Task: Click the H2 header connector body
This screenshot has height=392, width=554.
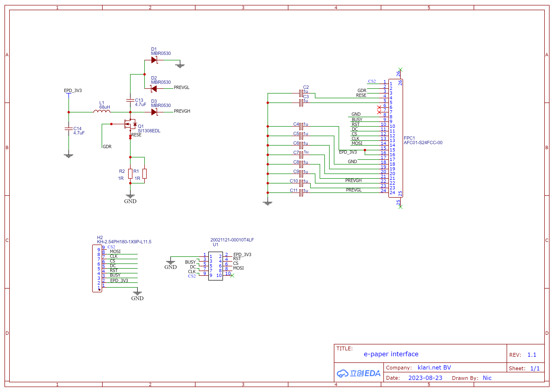Action: tap(97, 269)
